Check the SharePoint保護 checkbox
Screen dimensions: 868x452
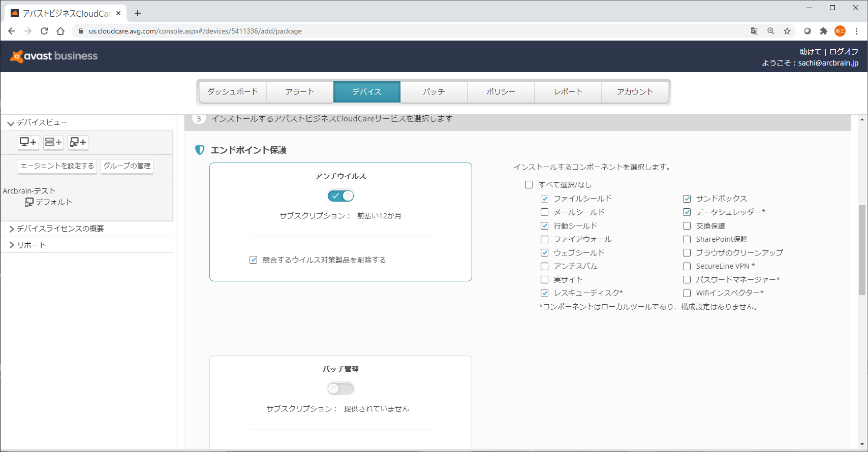(687, 239)
